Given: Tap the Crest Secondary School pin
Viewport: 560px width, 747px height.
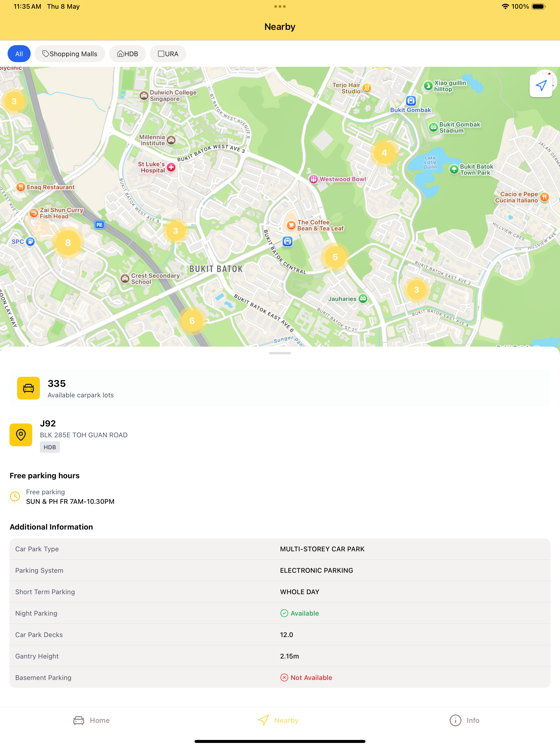Looking at the screenshot, I should tap(125, 278).
